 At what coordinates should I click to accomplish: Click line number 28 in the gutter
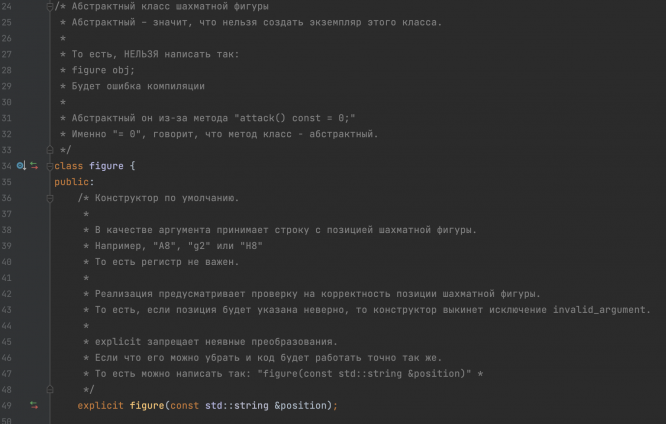coord(7,70)
